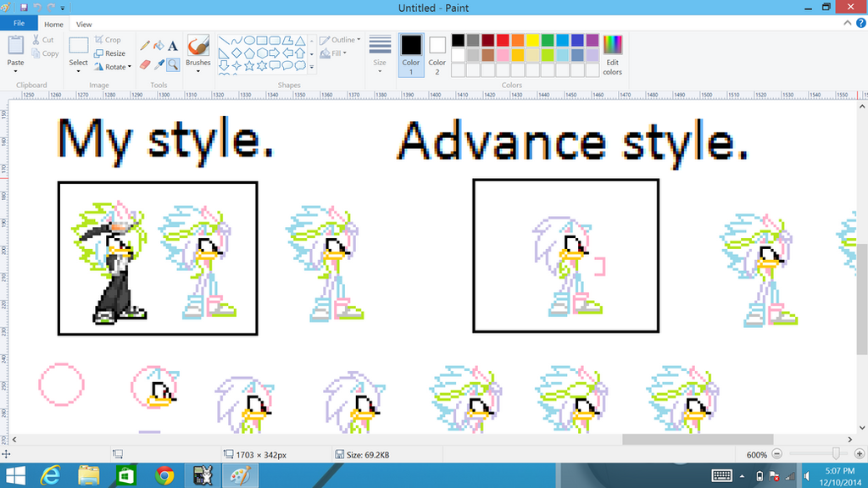This screenshot has height=488, width=868.
Task: Pick the Rounded rectangle shape
Action: (275, 41)
